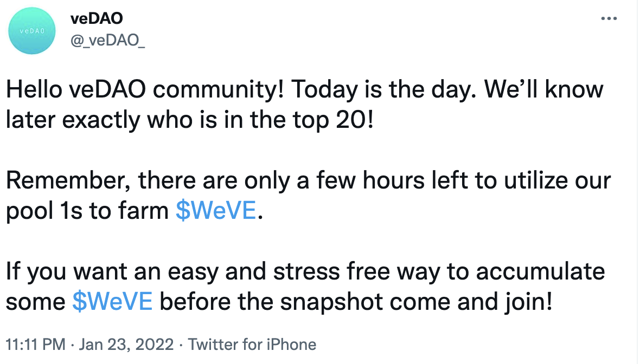Click the veDAO teal profile avatar
Screen dimensions: 640x364
click(x=31, y=31)
